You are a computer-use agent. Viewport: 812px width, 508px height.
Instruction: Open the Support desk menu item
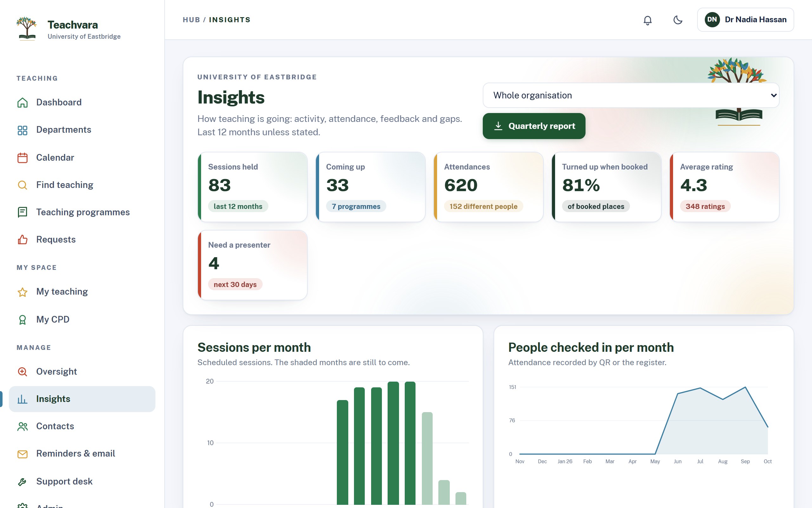click(x=82, y=481)
